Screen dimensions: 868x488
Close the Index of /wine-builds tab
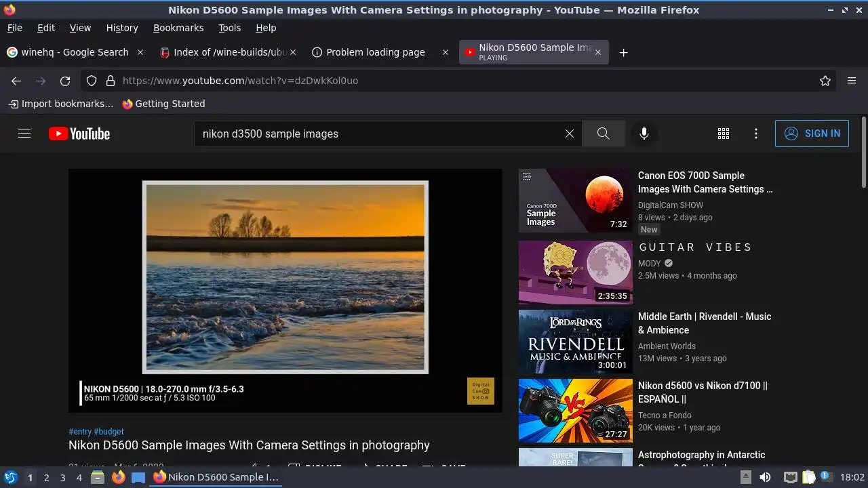click(293, 52)
